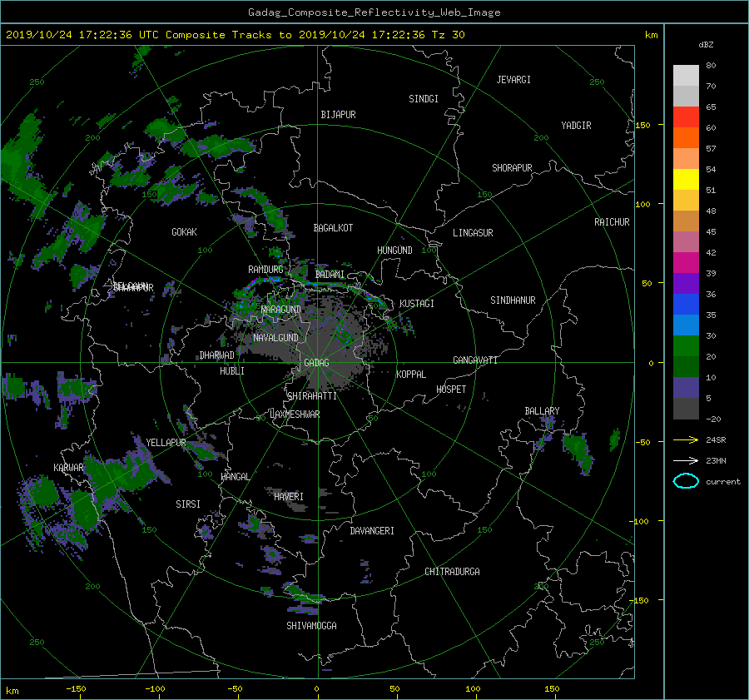Click the NAVALGUND city label
The width and height of the screenshot is (749, 700).
[x=275, y=338]
